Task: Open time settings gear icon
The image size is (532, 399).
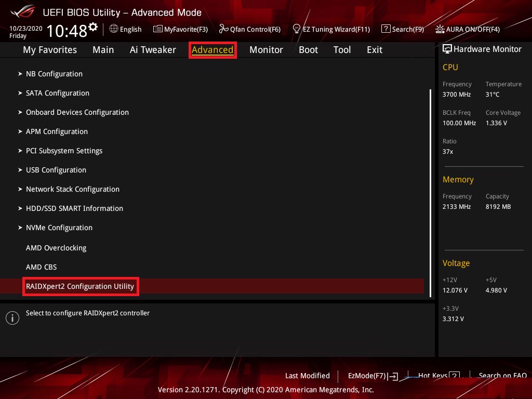Action: tap(93, 26)
